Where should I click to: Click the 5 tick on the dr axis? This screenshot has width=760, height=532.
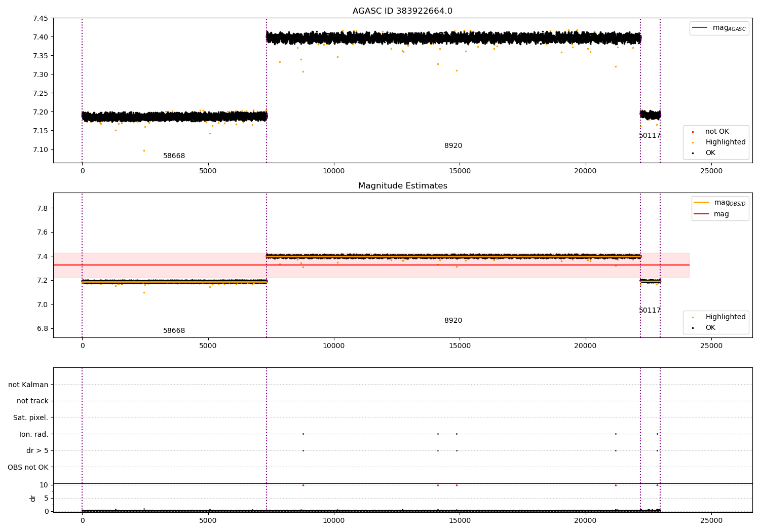46,498
